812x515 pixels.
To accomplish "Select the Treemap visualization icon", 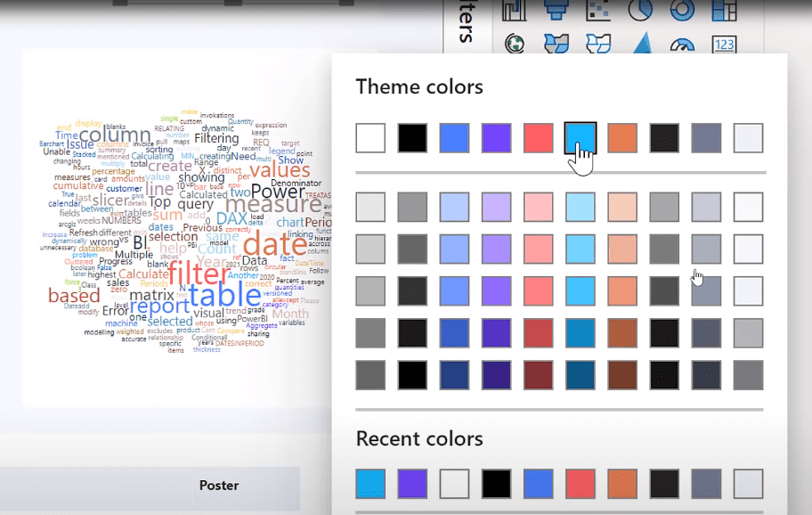I will [x=724, y=10].
